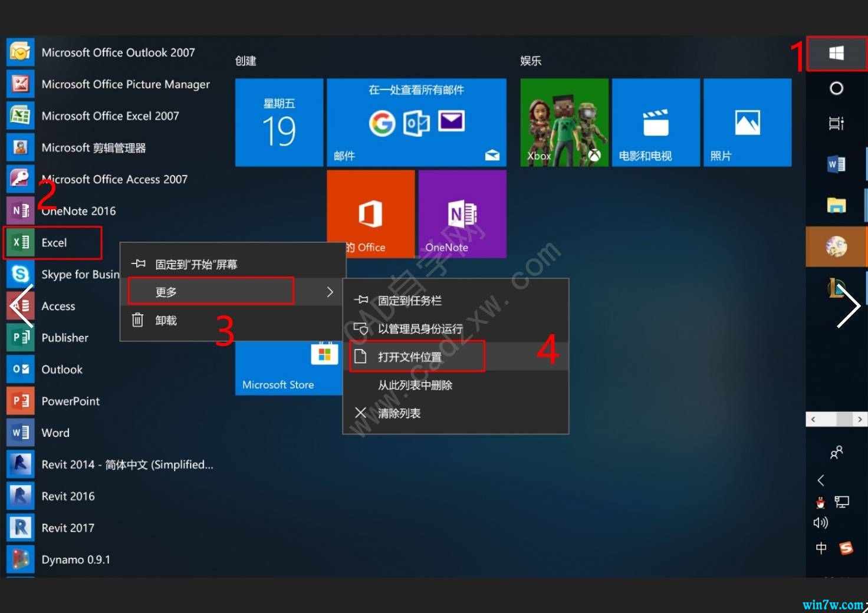868x613 pixels.
Task: Open the 照片 photos tile
Action: [x=747, y=123]
